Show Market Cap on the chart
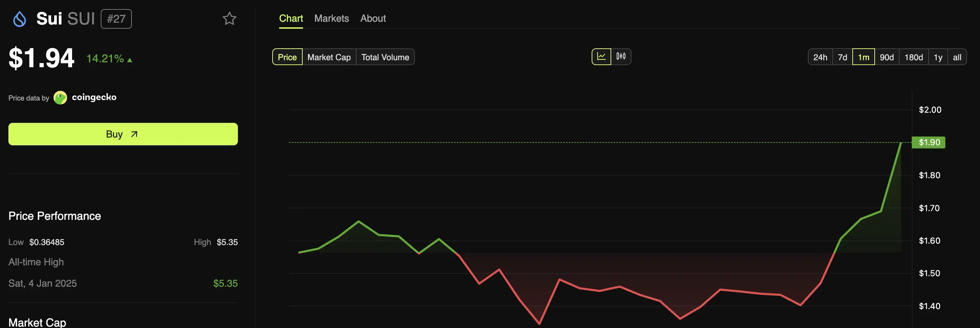 click(x=329, y=57)
